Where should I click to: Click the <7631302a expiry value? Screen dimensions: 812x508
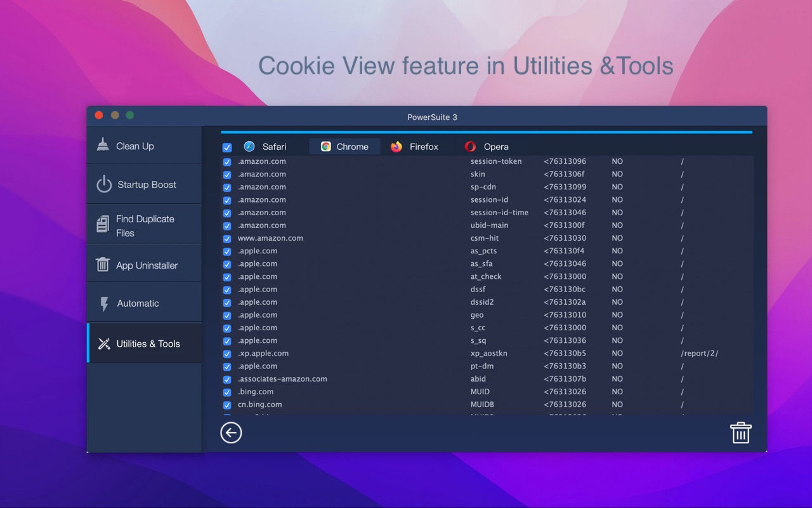(x=565, y=302)
